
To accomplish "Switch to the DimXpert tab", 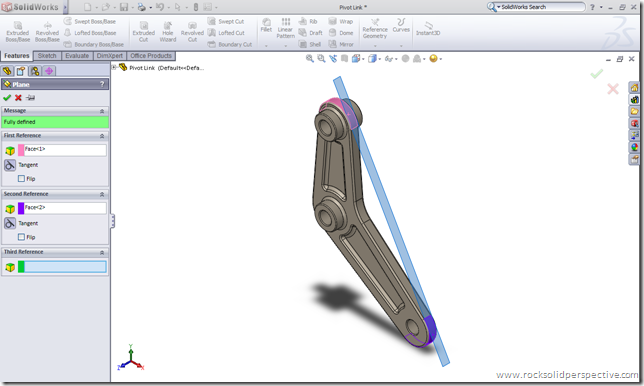I will click(x=110, y=56).
